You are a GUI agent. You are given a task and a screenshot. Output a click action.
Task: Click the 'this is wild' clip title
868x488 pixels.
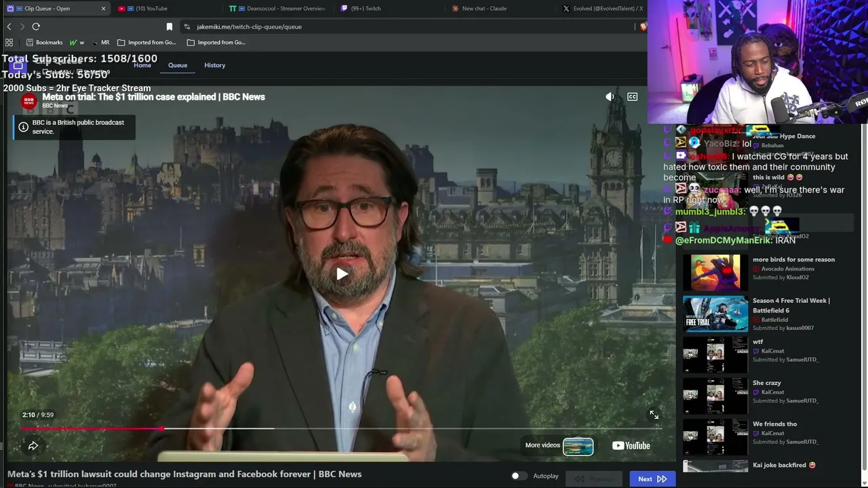coord(778,178)
